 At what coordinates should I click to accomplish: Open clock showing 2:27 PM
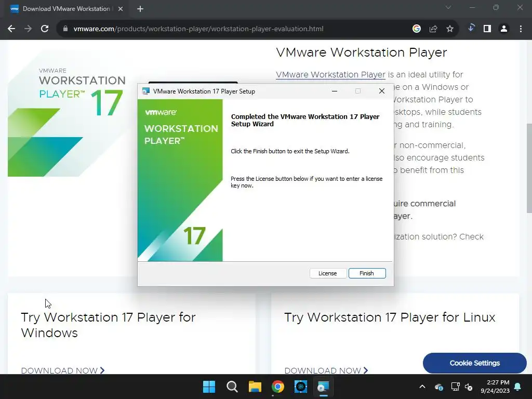click(495, 387)
